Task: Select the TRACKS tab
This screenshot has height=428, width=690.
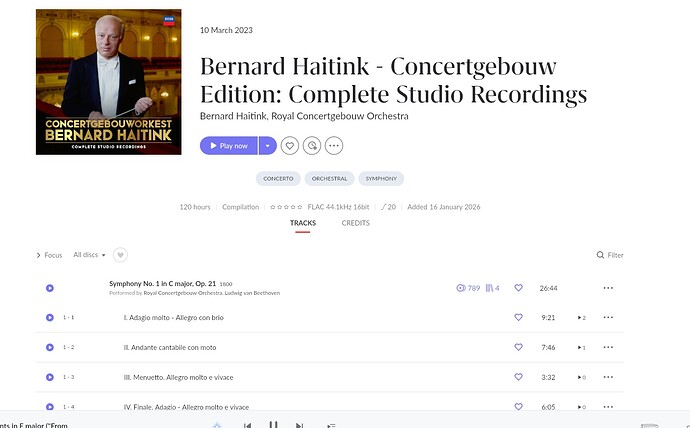Action: tap(303, 223)
